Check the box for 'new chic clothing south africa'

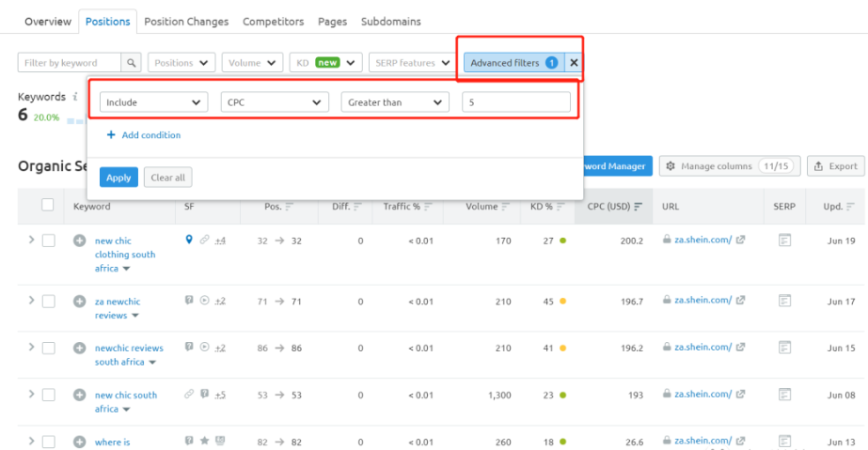(48, 241)
